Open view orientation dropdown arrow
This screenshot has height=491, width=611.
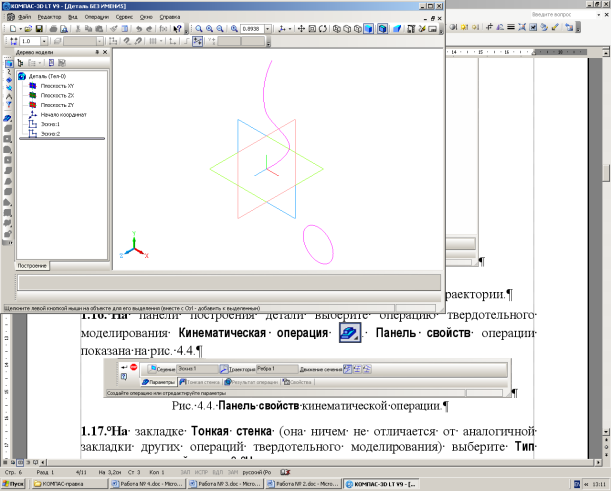[x=290, y=29]
